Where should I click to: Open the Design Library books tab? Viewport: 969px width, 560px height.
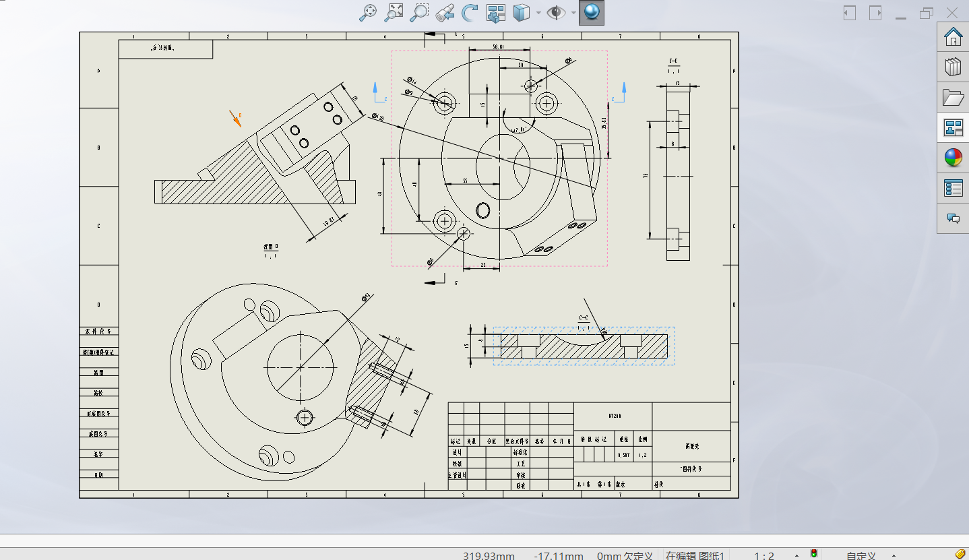click(x=953, y=67)
